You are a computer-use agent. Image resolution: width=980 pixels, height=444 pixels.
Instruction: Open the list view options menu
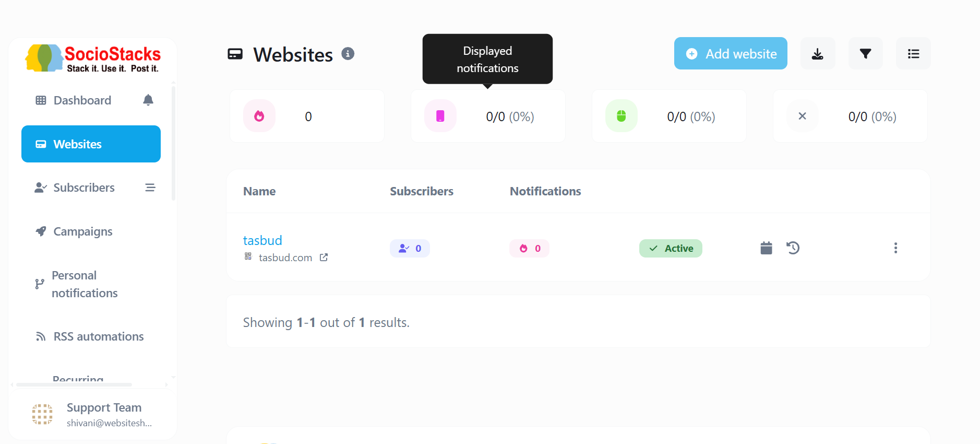point(913,54)
